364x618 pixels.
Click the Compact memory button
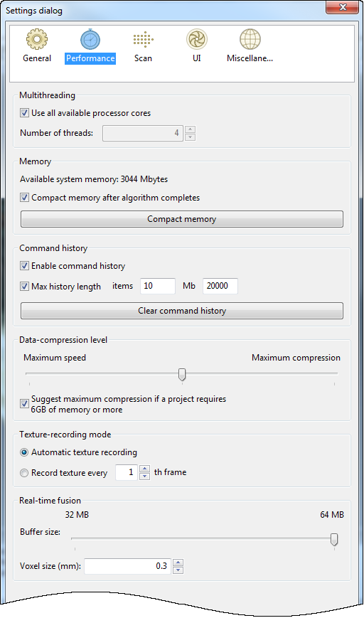tap(182, 219)
